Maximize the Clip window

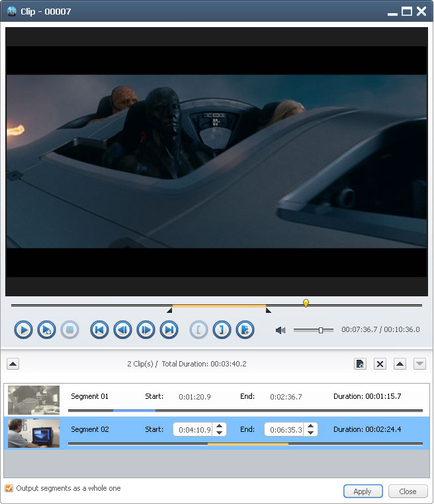(407, 11)
